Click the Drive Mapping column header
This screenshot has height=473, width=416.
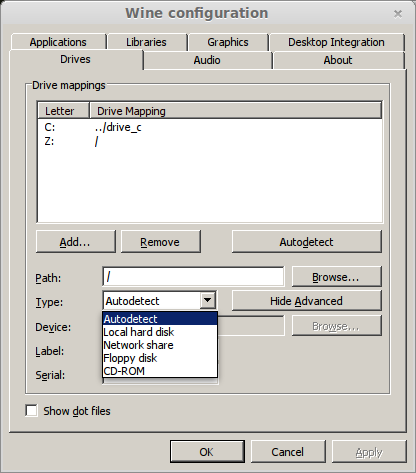[236, 111]
